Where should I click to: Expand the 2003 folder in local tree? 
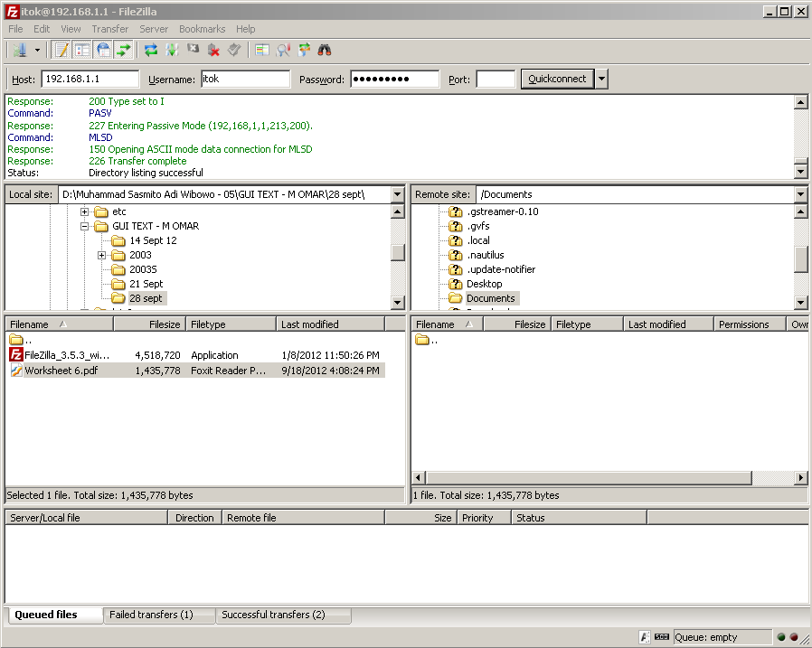102,255
